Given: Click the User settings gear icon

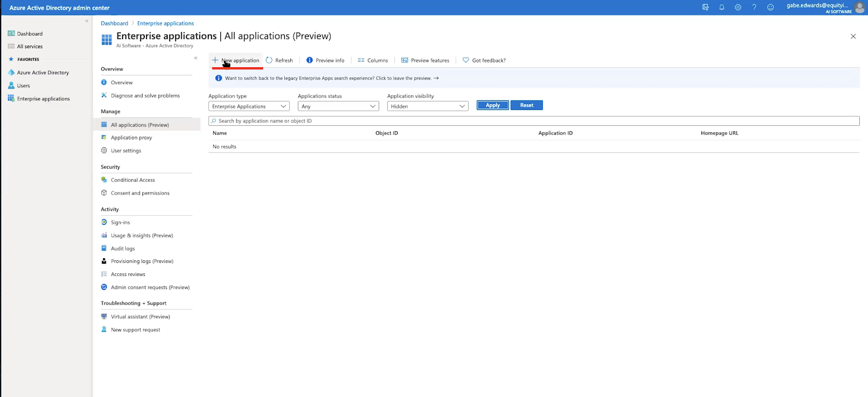Looking at the screenshot, I should (104, 151).
